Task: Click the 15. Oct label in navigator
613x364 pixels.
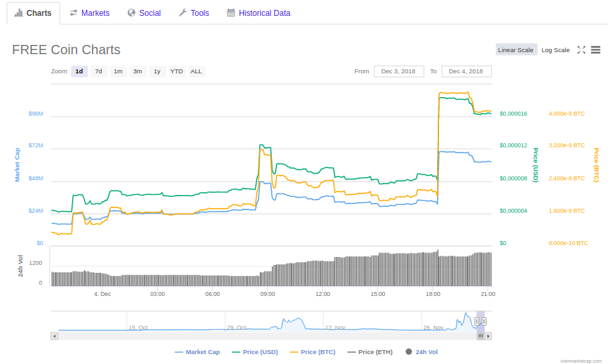Action: coord(138,328)
